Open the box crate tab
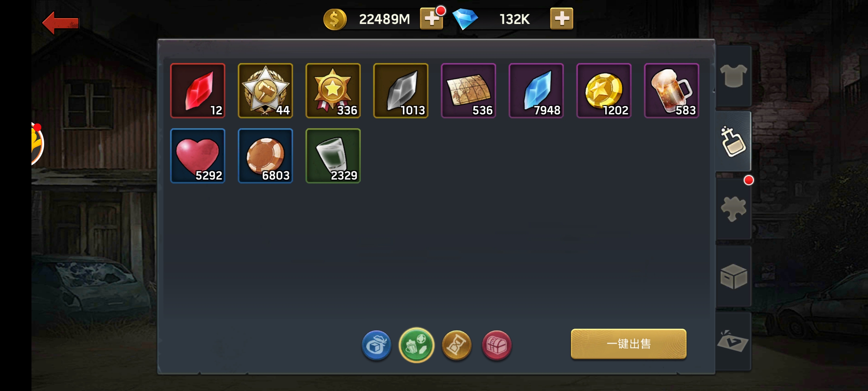This screenshot has height=391, width=868. [x=733, y=276]
